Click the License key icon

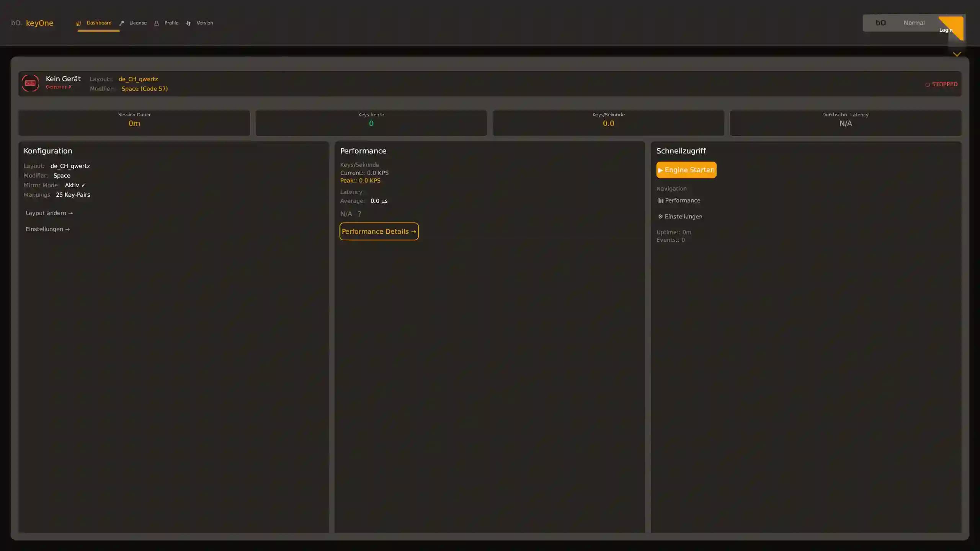[121, 23]
